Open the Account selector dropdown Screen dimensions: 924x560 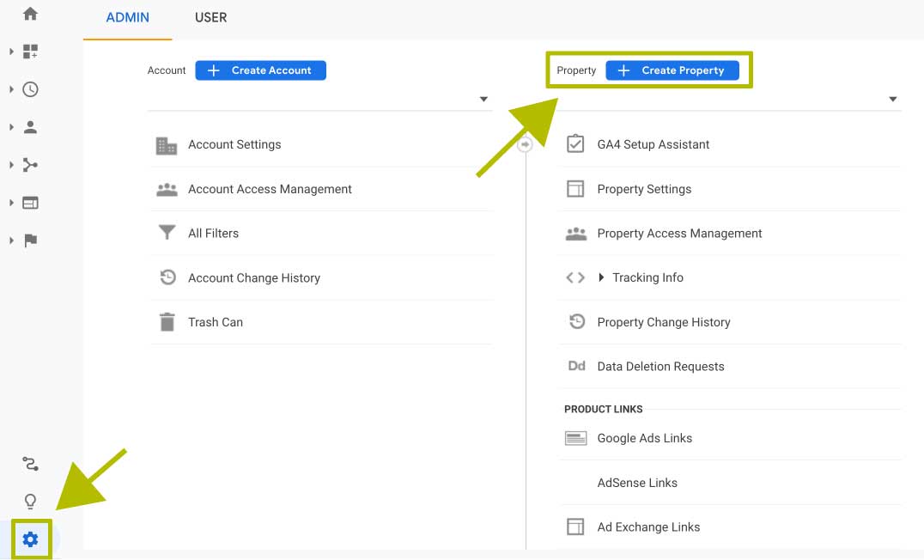(483, 100)
